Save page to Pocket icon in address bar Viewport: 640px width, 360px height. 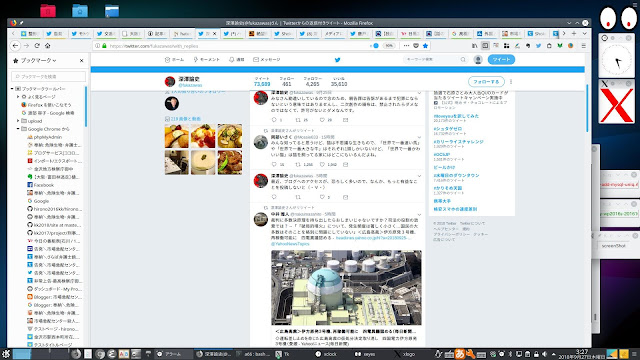pyautogui.click(x=416, y=46)
